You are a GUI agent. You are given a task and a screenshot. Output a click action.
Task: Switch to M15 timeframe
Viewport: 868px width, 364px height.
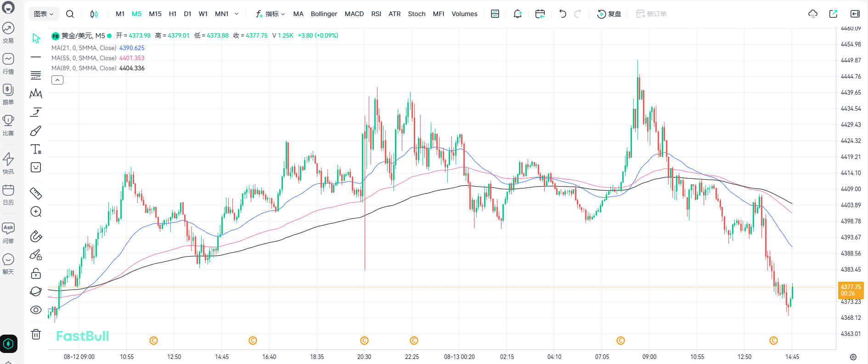pyautogui.click(x=155, y=14)
